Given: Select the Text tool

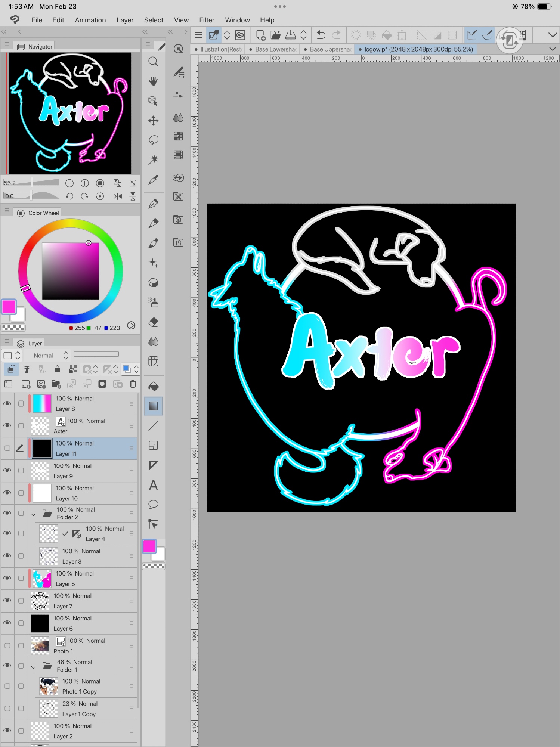Looking at the screenshot, I should [x=153, y=485].
